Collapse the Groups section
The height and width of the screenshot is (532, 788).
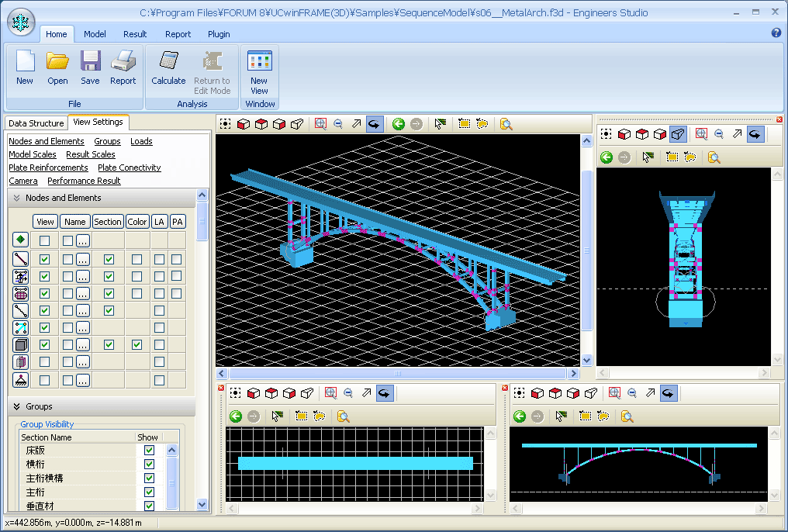[16, 406]
